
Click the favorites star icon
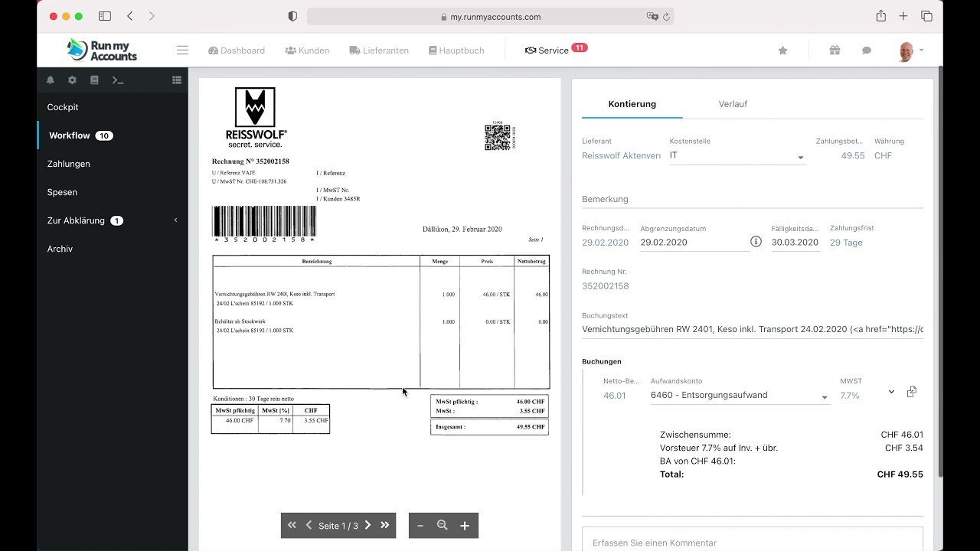tap(782, 51)
